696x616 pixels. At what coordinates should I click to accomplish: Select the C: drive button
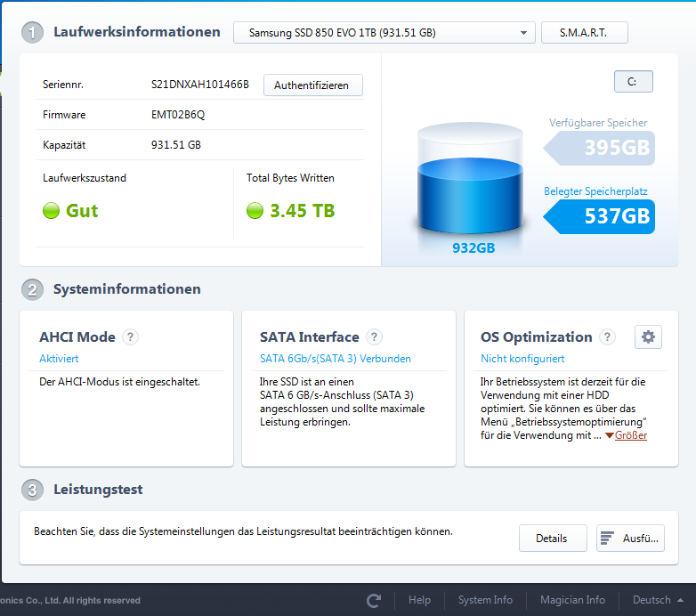pos(633,82)
